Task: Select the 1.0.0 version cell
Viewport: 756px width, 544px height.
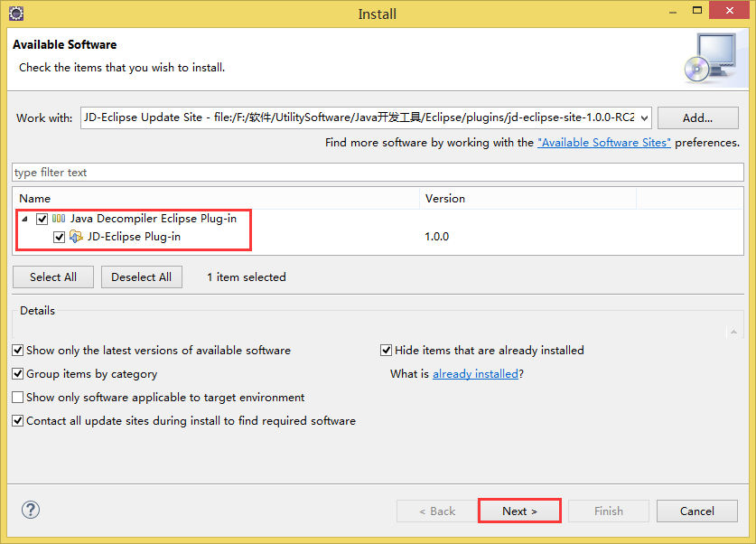Action: 437,237
